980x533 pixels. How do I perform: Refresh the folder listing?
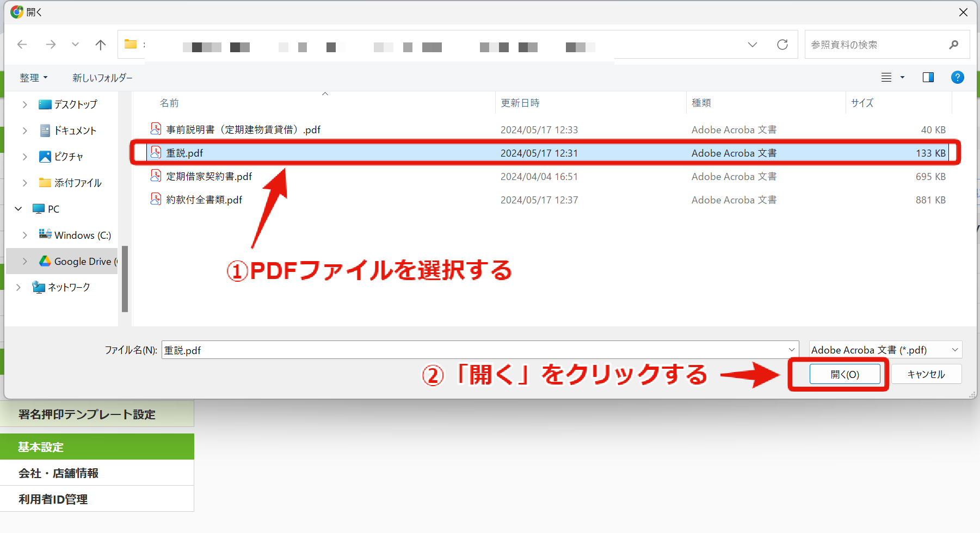tap(782, 45)
